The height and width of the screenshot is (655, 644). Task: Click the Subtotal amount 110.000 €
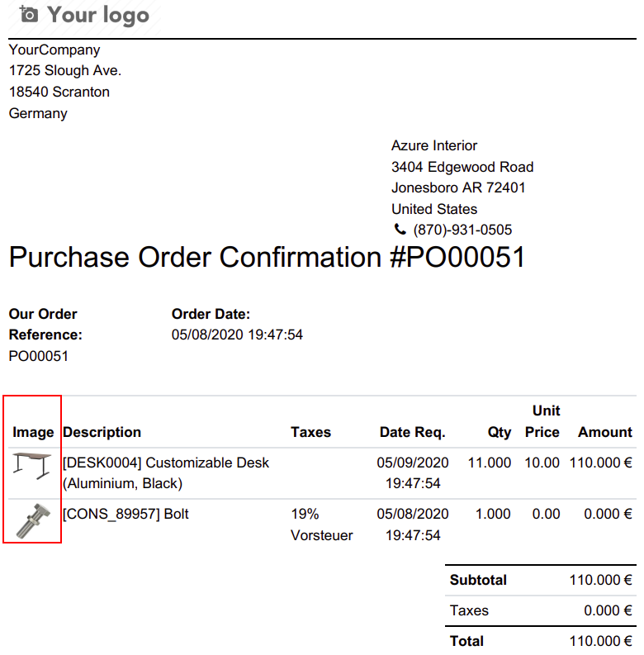click(x=600, y=581)
